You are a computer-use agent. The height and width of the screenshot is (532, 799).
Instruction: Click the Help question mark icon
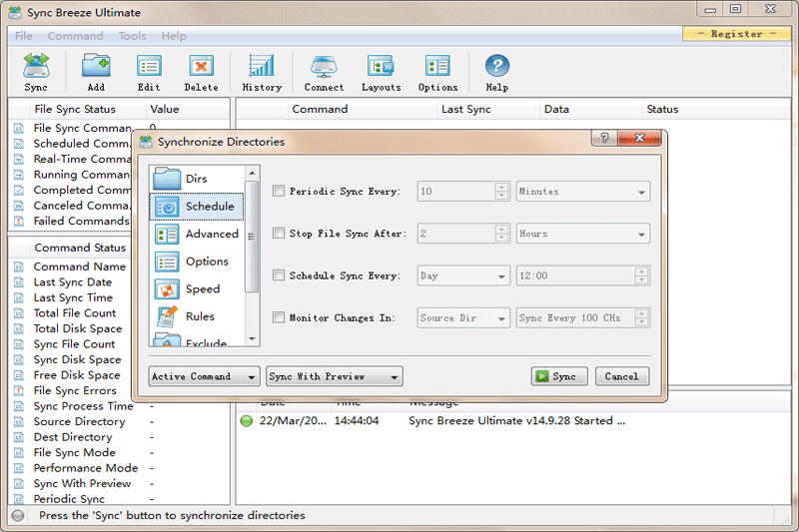[496, 66]
